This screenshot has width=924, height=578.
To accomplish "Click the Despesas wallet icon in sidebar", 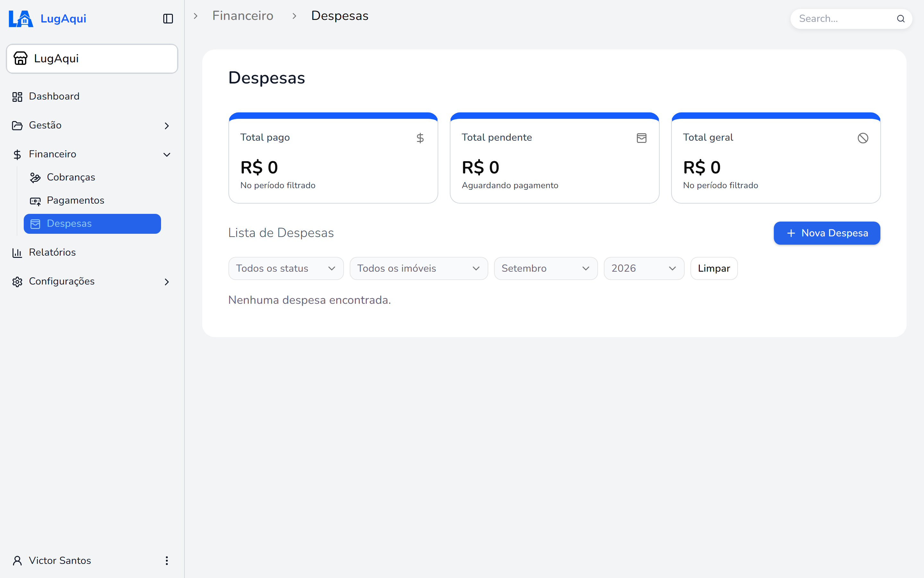I will [x=36, y=224].
